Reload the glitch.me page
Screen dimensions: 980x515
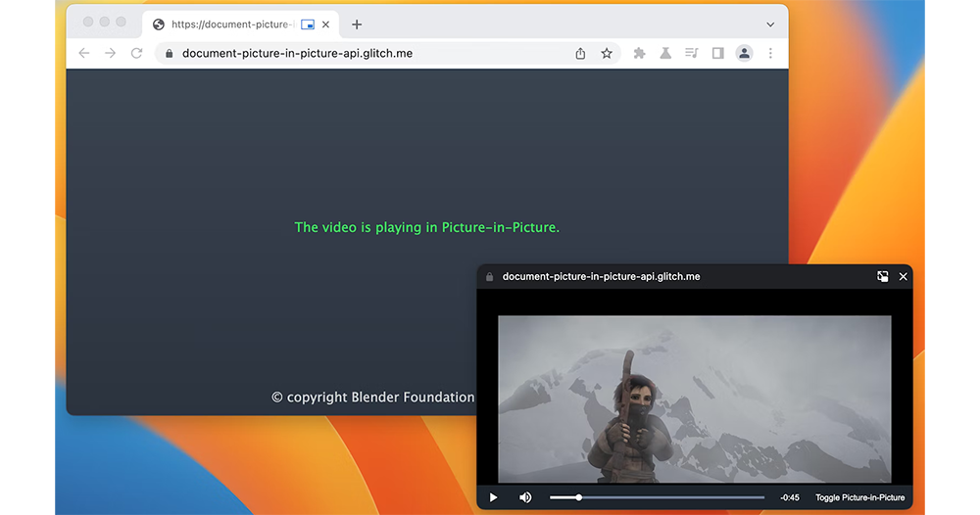(136, 53)
